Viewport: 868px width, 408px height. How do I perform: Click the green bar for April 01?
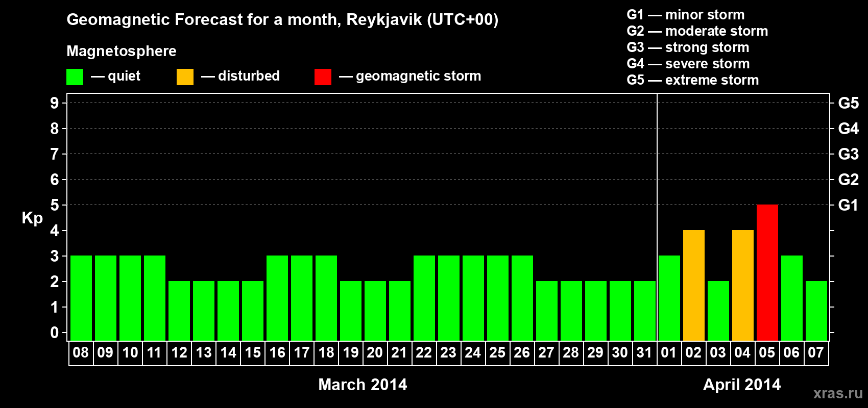tap(669, 298)
